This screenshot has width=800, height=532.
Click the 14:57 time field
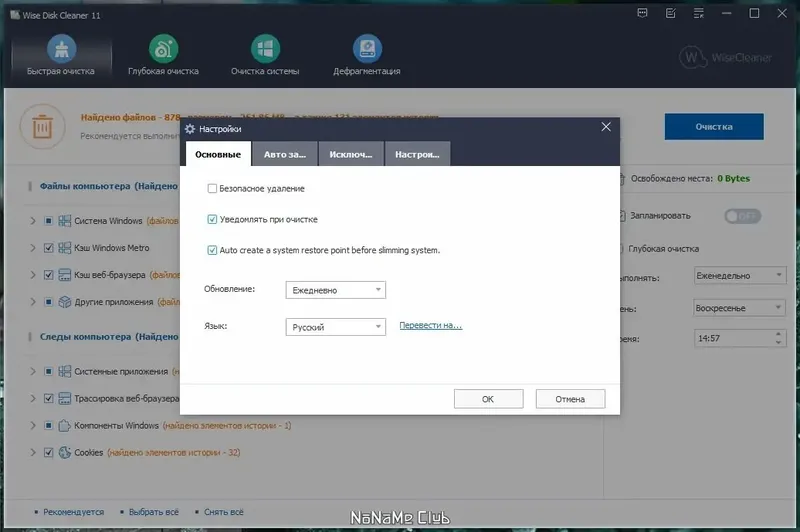(734, 338)
